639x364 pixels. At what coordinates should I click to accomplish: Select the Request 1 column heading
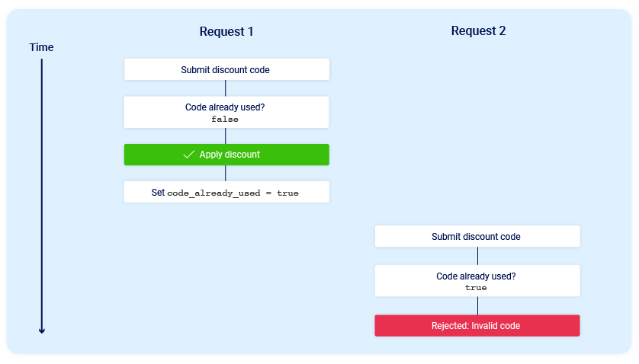[226, 31]
